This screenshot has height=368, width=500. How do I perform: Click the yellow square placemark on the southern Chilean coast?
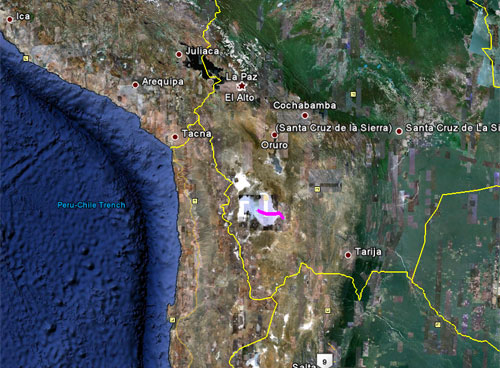pos(172,320)
